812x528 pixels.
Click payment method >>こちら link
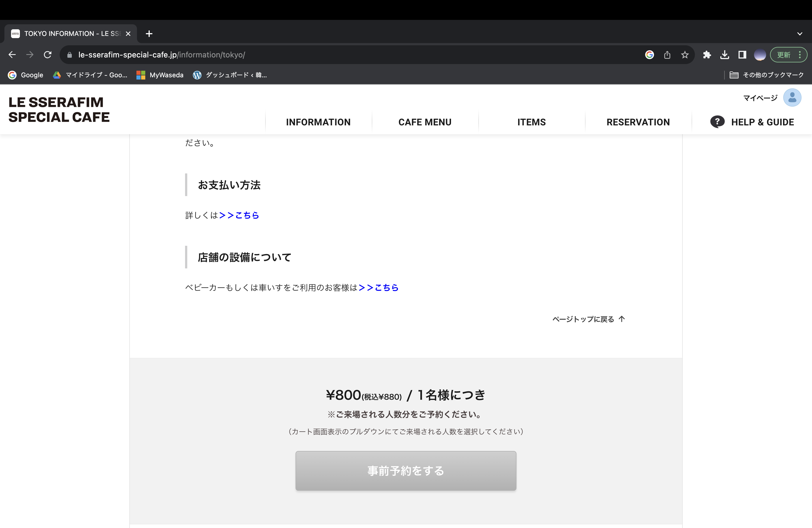[239, 215]
